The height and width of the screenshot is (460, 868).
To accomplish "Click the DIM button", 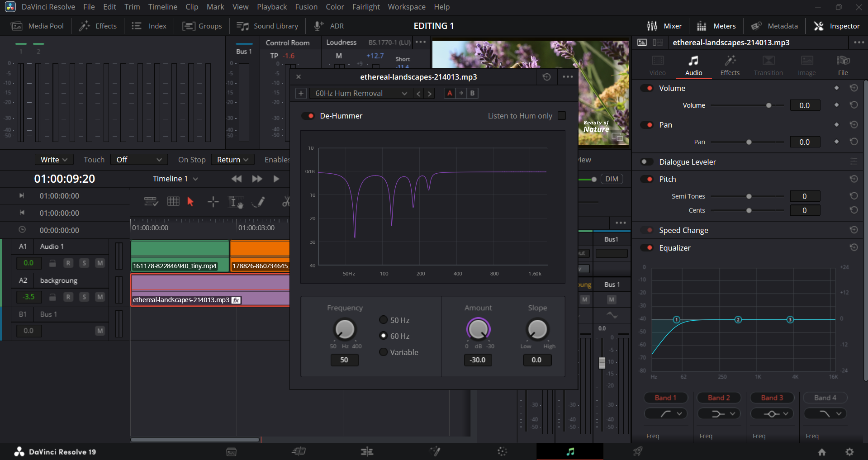I will [x=612, y=179].
